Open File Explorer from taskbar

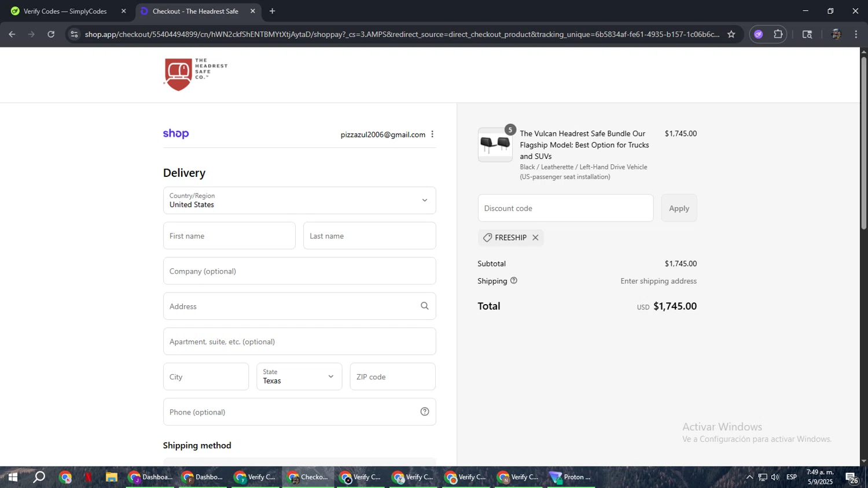[111, 477]
